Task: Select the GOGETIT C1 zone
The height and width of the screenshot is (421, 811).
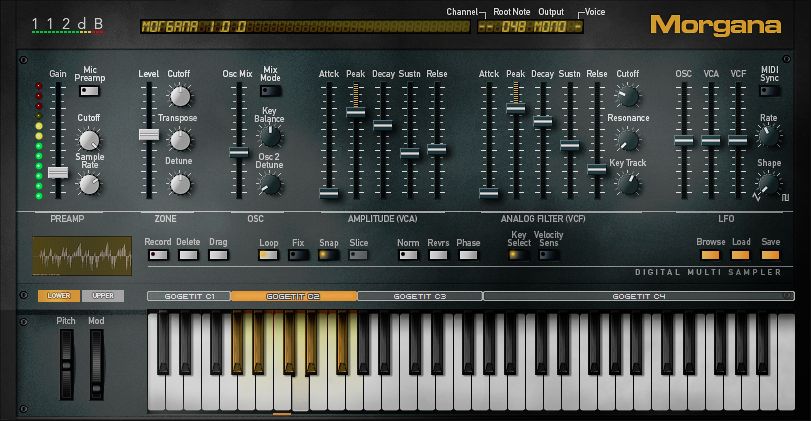Action: 189,296
